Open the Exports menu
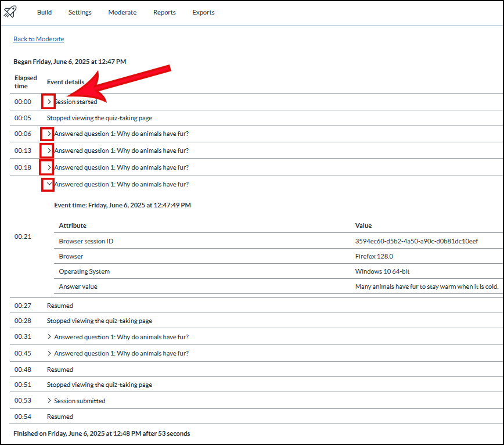This screenshot has height=445, width=504. [203, 12]
